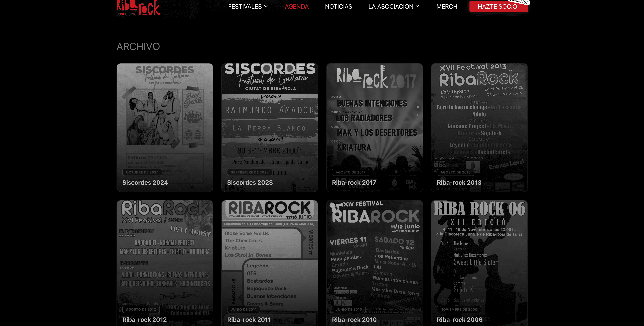Open the Agenda menu item
The height and width of the screenshot is (326, 644).
(x=296, y=7)
